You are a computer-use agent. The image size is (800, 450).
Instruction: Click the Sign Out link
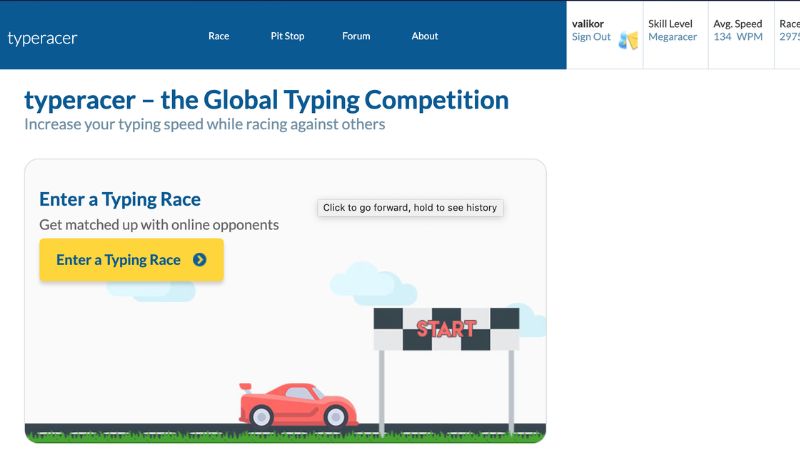pyautogui.click(x=591, y=37)
